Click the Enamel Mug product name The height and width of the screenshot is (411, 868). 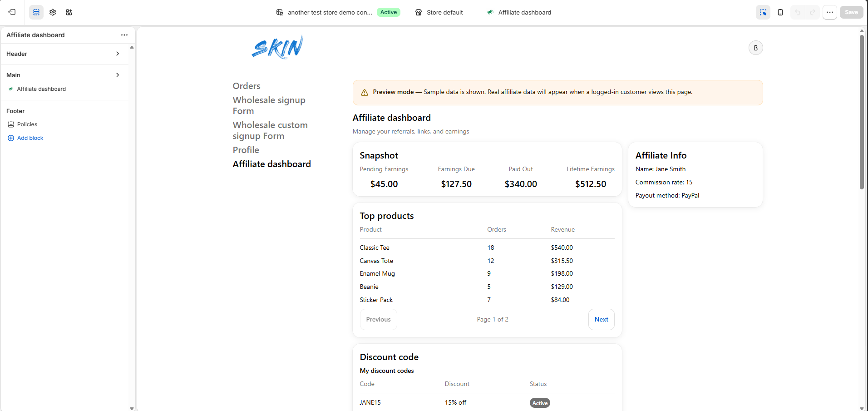[377, 273]
